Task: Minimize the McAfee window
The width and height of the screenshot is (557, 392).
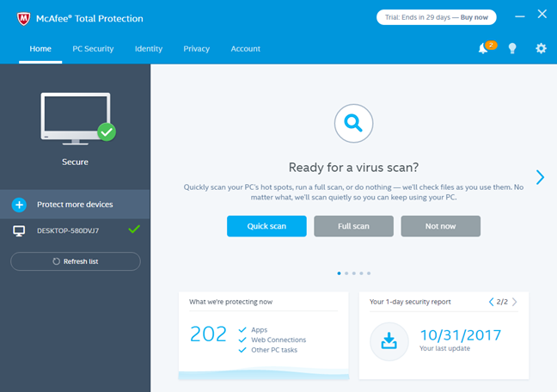Action: pos(520,16)
